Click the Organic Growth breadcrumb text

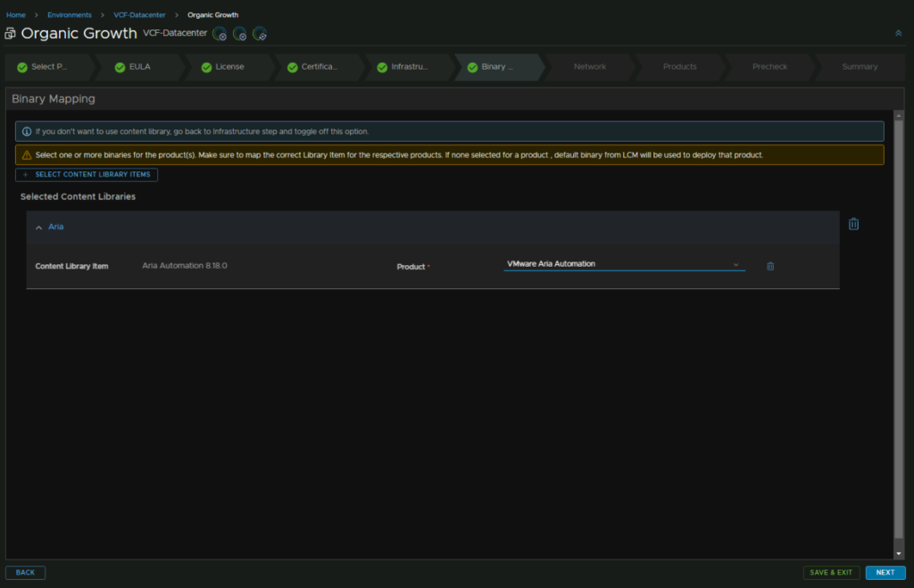pyautogui.click(x=212, y=15)
